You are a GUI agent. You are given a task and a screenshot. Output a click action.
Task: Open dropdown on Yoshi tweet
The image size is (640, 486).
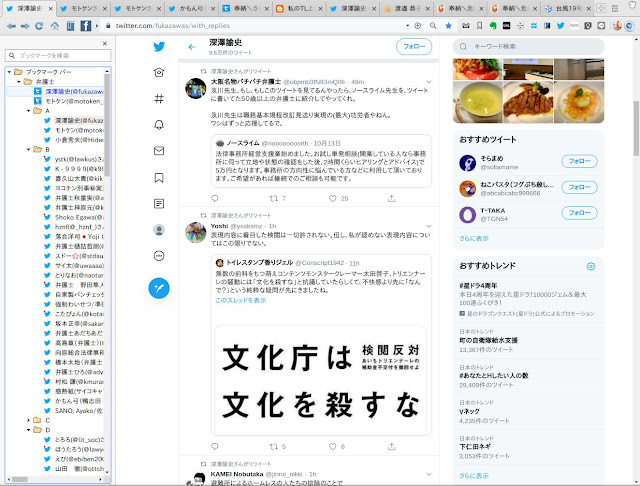point(429,226)
